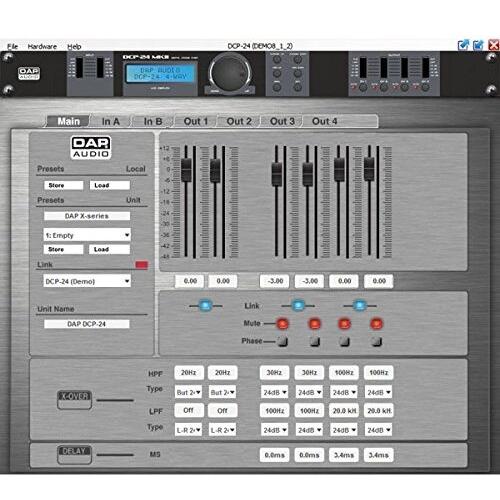Image resolution: width=500 pixels, height=500 pixels.
Task: Click the input link button between faders
Action: (x=205, y=305)
